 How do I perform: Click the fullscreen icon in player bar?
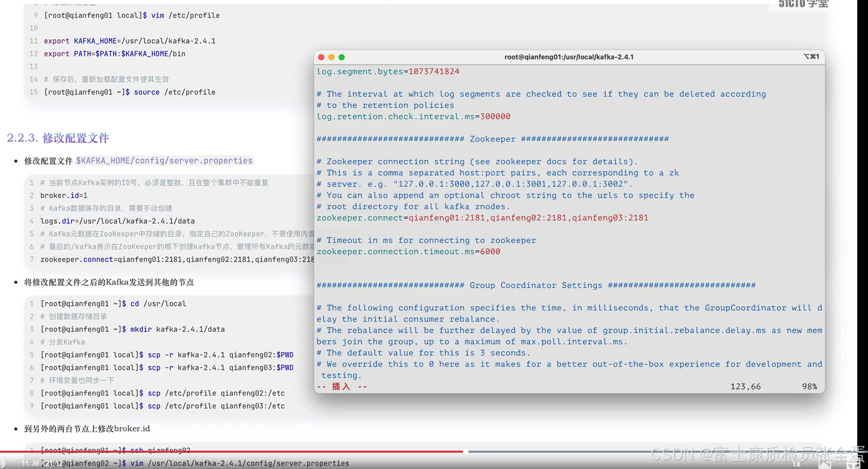click(853, 463)
